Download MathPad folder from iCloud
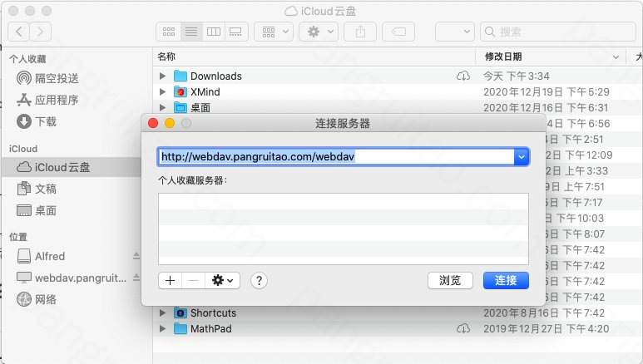 click(x=463, y=329)
